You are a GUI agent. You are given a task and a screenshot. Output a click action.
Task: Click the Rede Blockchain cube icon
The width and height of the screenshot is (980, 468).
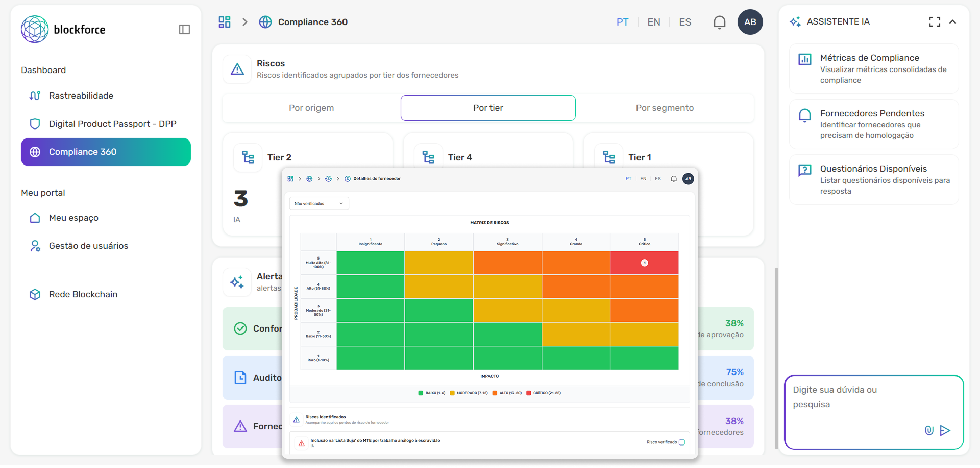[35, 294]
